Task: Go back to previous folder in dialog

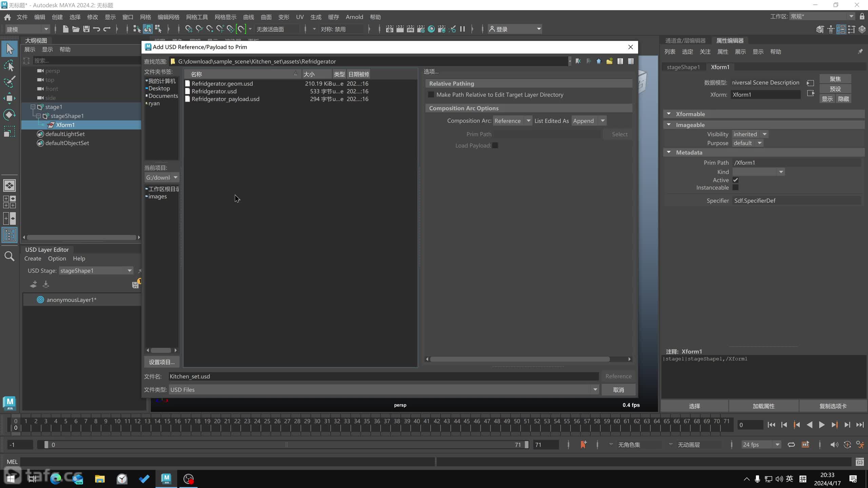Action: point(578,61)
